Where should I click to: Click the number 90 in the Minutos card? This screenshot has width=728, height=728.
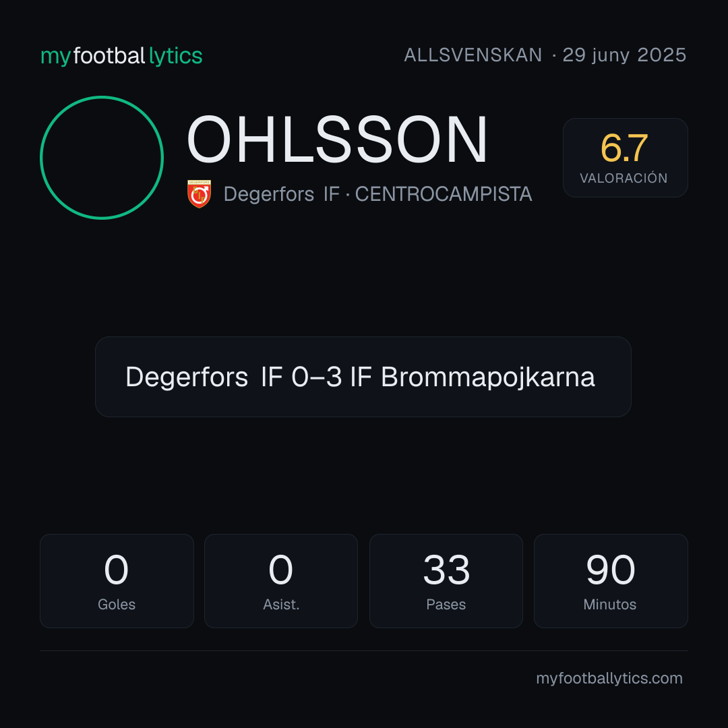610,569
